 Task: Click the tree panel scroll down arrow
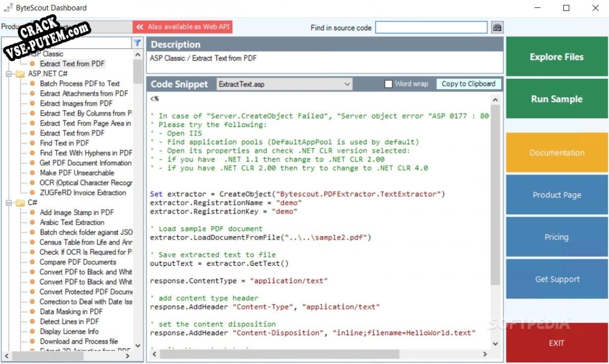coord(138,345)
